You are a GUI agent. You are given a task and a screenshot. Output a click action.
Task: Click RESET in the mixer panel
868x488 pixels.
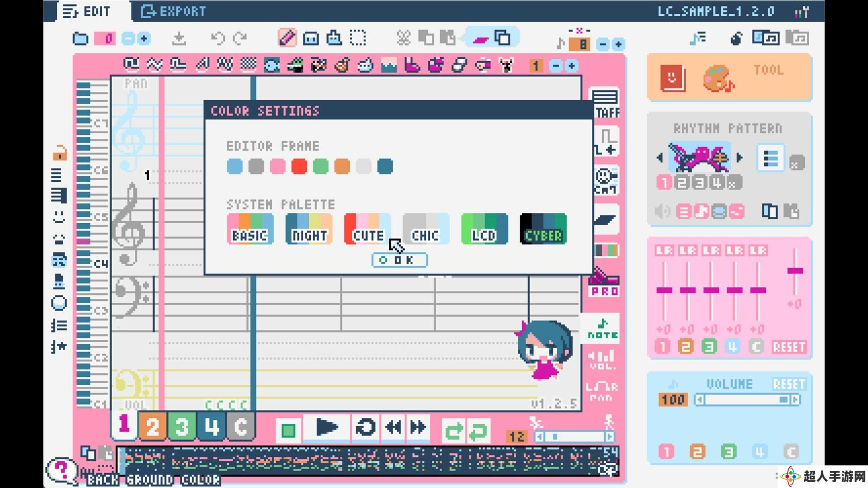point(789,347)
